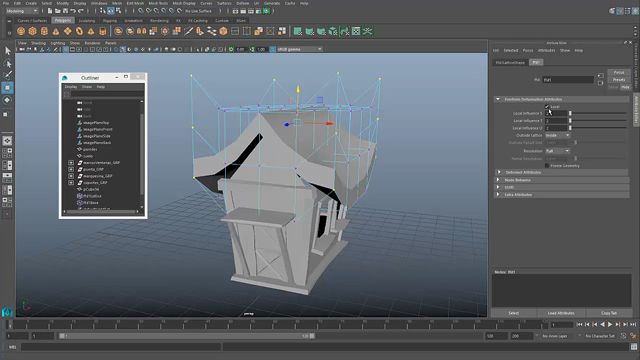Create a polygon cone from the shelf
The height and width of the screenshot is (360, 640).
point(56,31)
